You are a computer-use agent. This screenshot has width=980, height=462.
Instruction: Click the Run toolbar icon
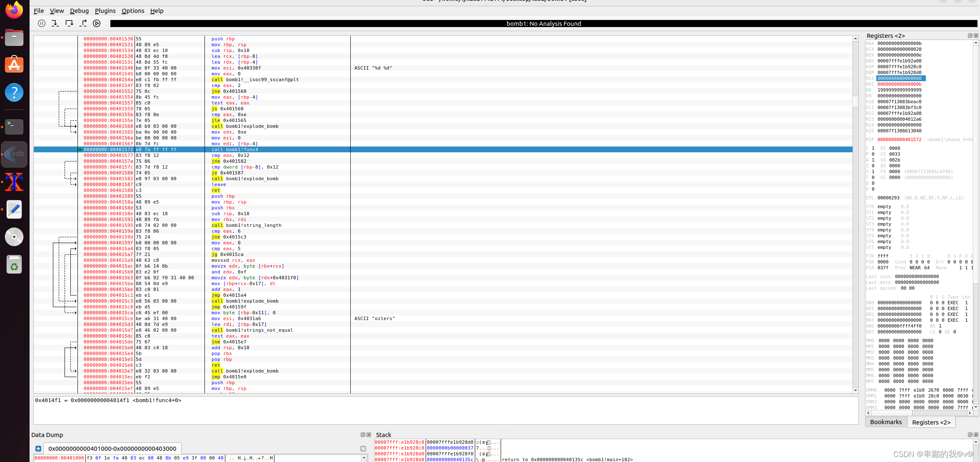pyautogui.click(x=97, y=23)
